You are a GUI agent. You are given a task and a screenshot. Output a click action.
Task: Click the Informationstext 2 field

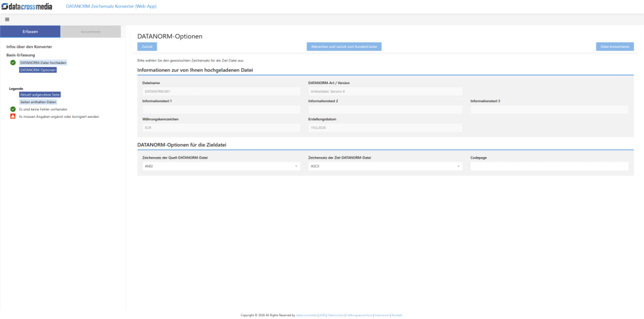(x=385, y=109)
